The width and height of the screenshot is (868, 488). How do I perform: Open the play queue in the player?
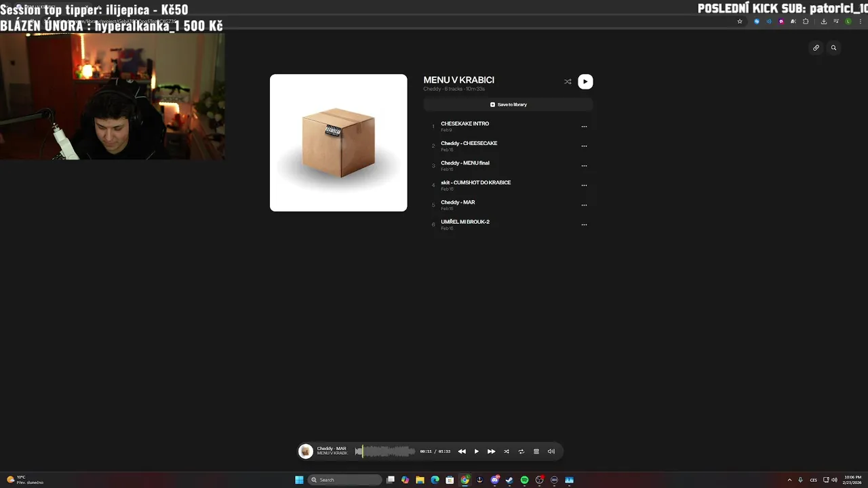536,451
